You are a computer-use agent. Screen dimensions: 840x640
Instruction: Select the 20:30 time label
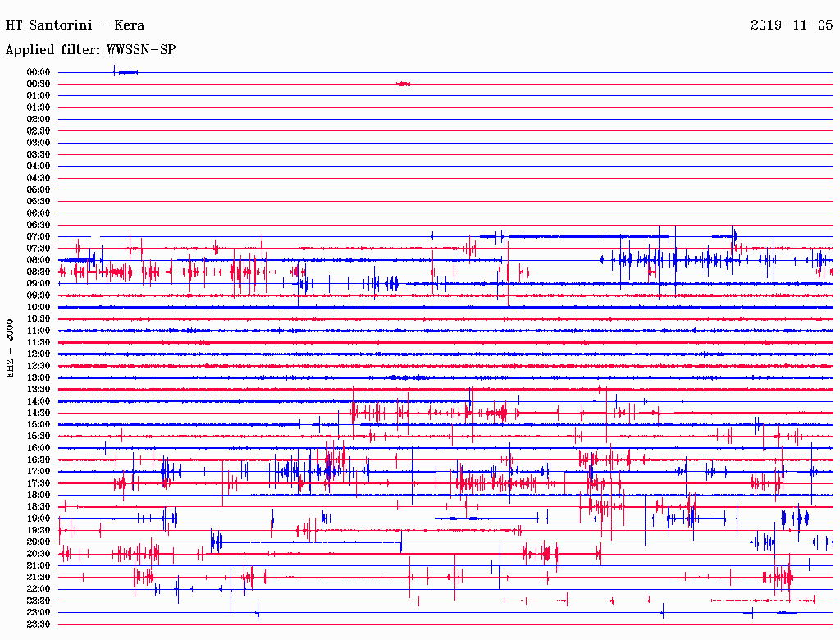38,554
